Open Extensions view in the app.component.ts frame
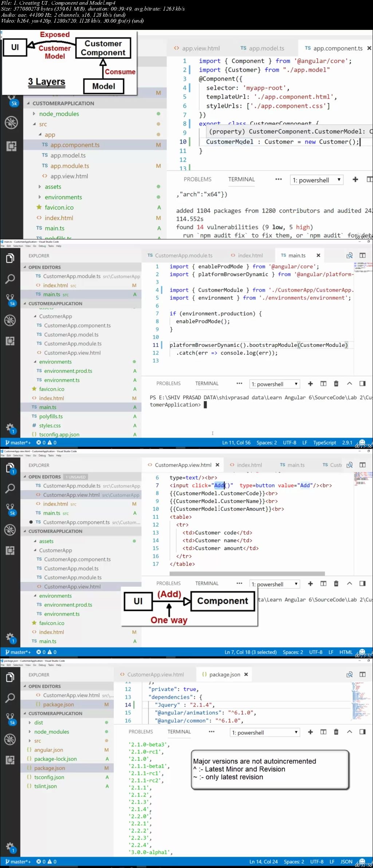 [11, 146]
